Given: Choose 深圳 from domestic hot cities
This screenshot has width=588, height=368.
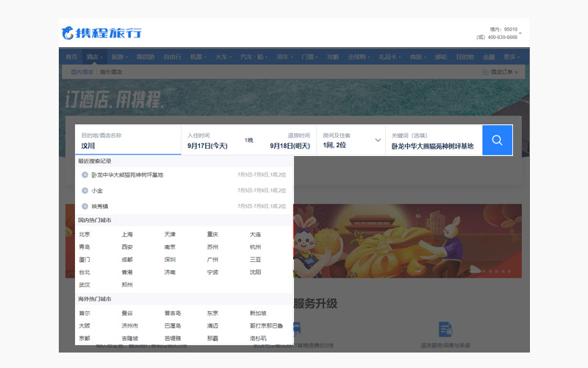Looking at the screenshot, I should 170,260.
